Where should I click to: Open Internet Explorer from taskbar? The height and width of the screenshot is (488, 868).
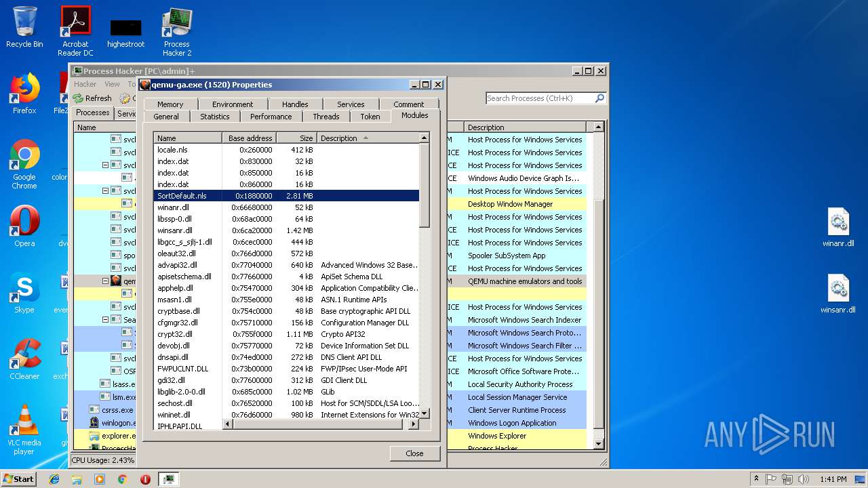pos(54,479)
